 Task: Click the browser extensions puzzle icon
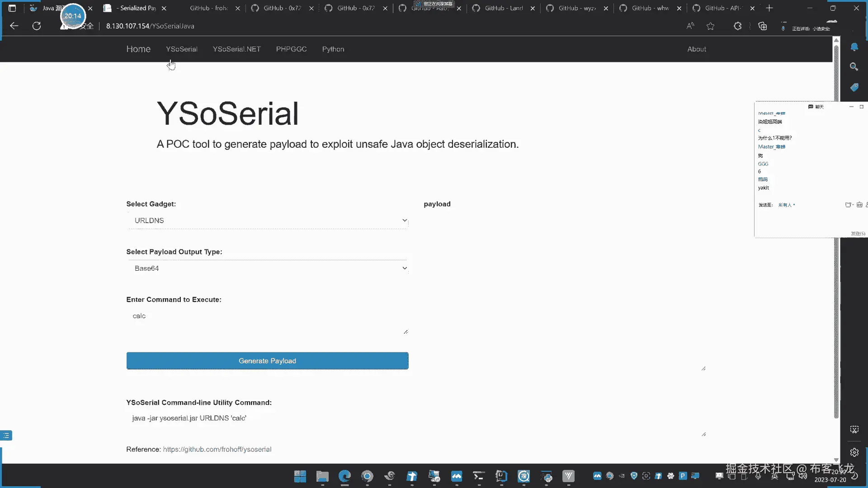point(737,26)
